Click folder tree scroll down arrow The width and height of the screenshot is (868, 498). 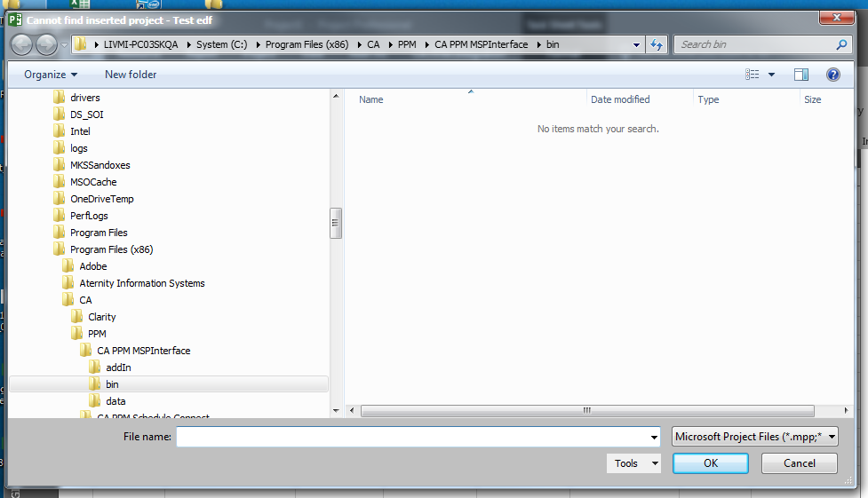336,411
